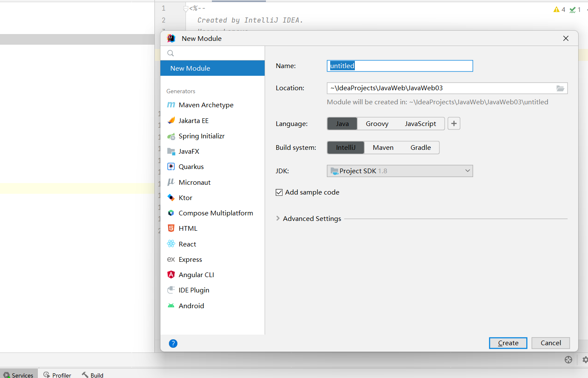Click the HTML5 shield icon

[x=171, y=228]
